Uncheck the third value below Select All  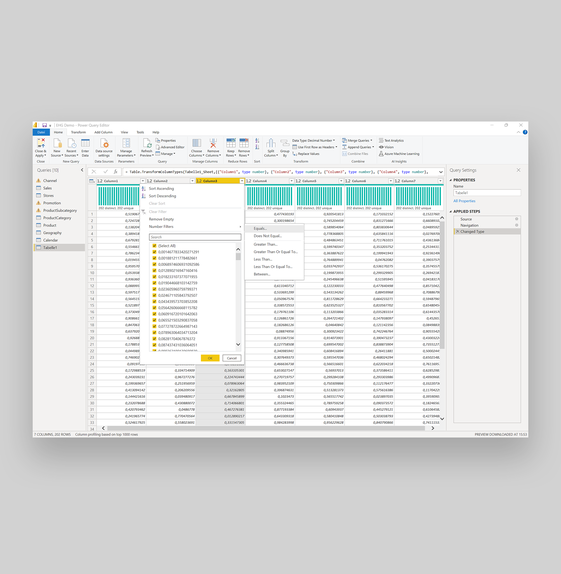pyautogui.click(x=155, y=264)
